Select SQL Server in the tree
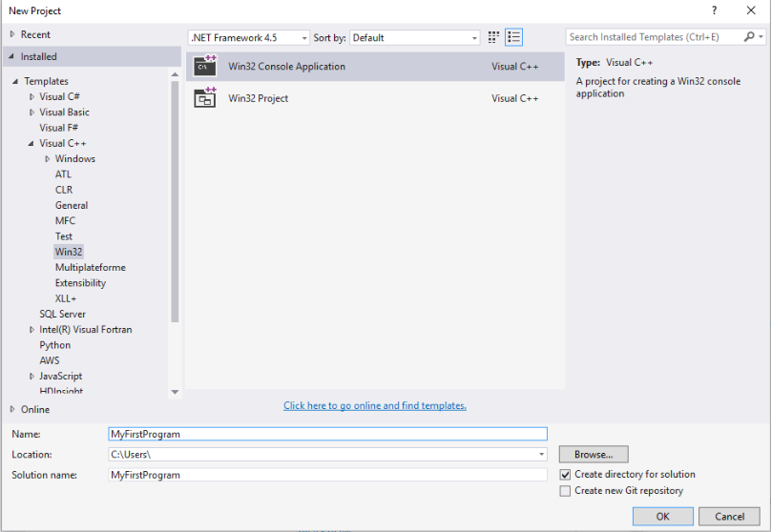This screenshot has width=771, height=532. pos(62,314)
